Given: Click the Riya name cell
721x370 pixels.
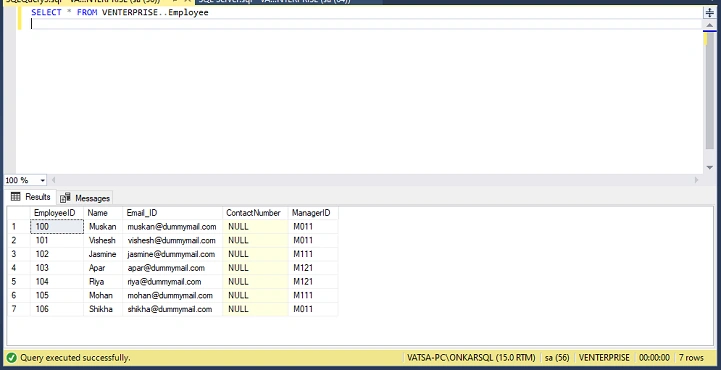Looking at the screenshot, I should [103, 282].
